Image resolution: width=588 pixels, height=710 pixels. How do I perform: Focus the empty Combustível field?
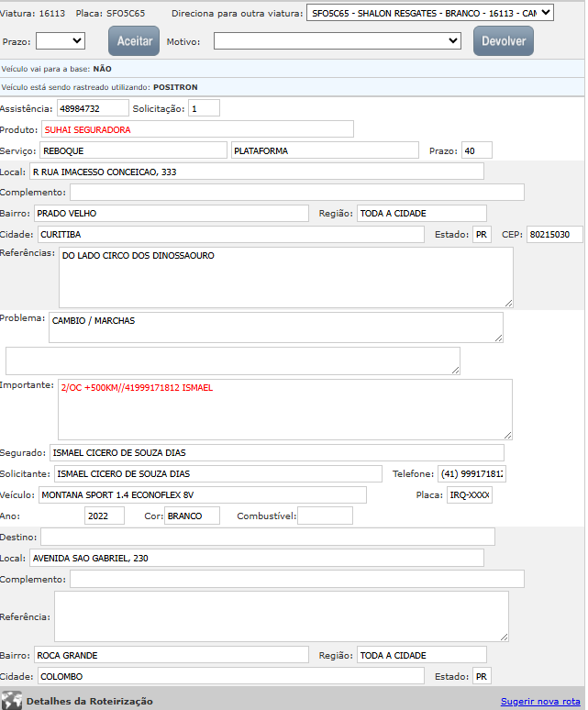[x=324, y=516]
